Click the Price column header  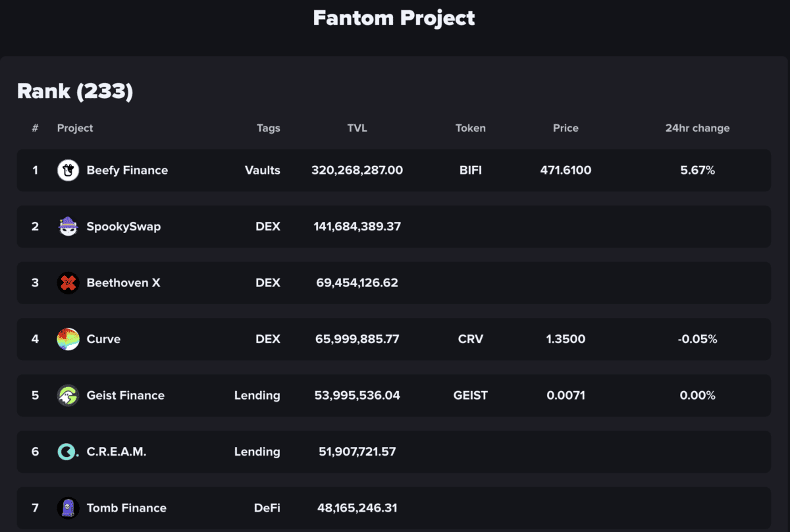[566, 128]
